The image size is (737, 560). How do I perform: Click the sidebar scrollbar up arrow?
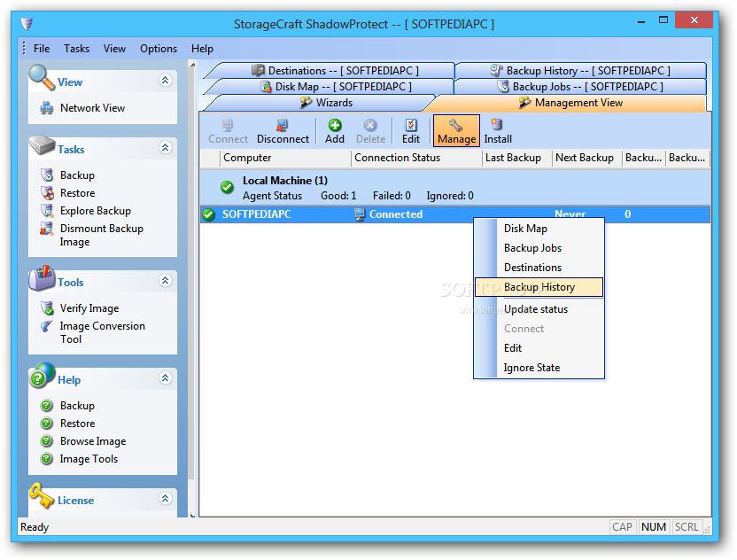192,65
